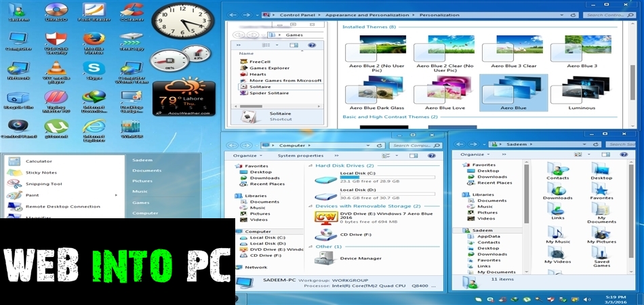Screen dimensions: 644x305
Task: Click search box in Computer window
Action: (416, 146)
